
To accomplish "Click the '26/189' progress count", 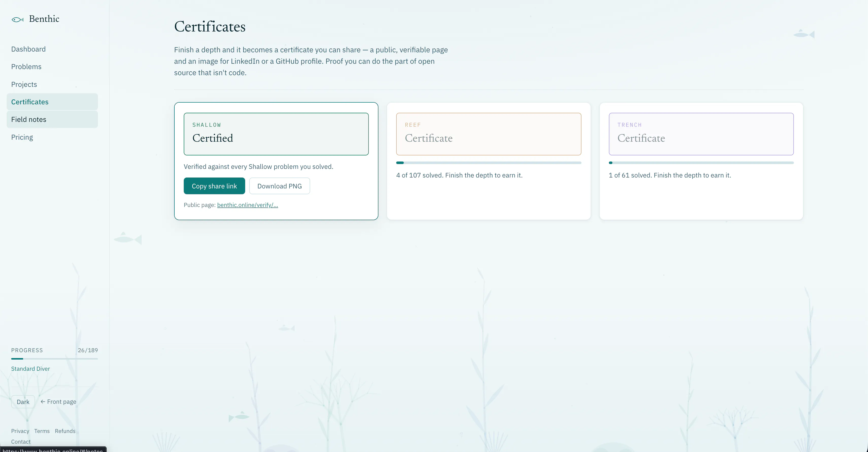I will click(88, 350).
